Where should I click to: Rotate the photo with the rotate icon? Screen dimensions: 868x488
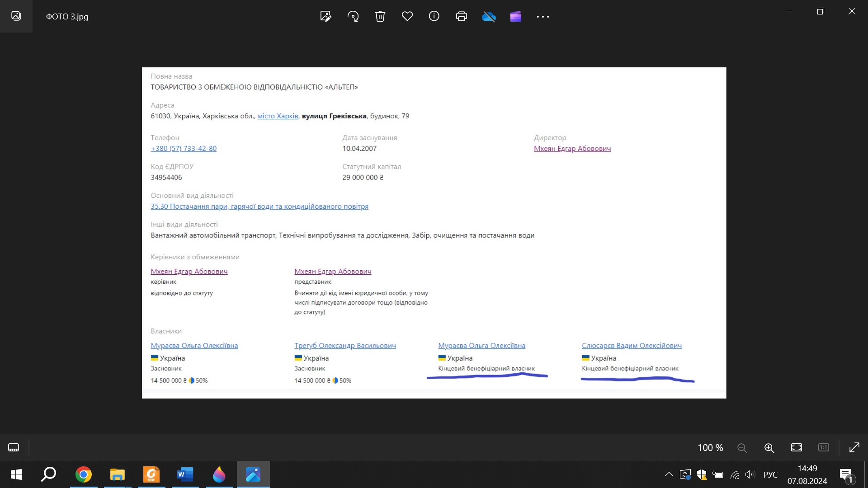(353, 17)
